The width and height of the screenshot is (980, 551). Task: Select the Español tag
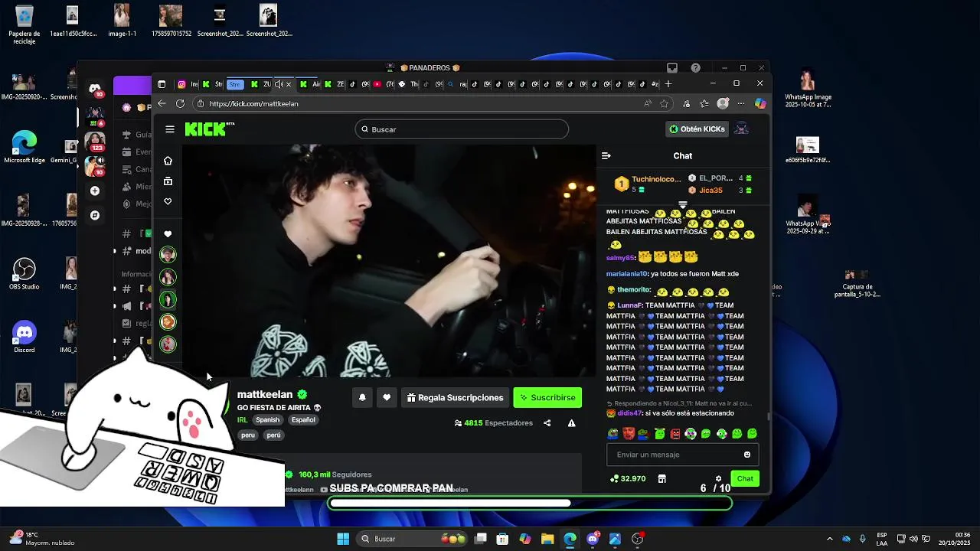click(303, 420)
